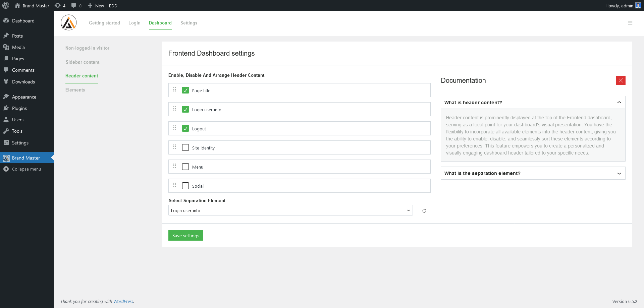The width and height of the screenshot is (644, 308).
Task: Select the Media icon in admin sidebar
Action: [x=7, y=47]
